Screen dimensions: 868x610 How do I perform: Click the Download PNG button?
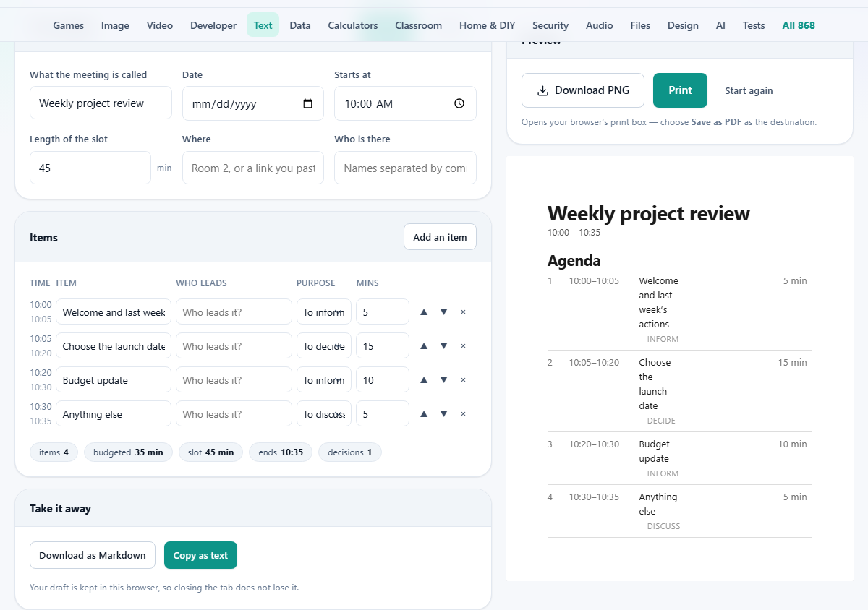[x=583, y=90]
